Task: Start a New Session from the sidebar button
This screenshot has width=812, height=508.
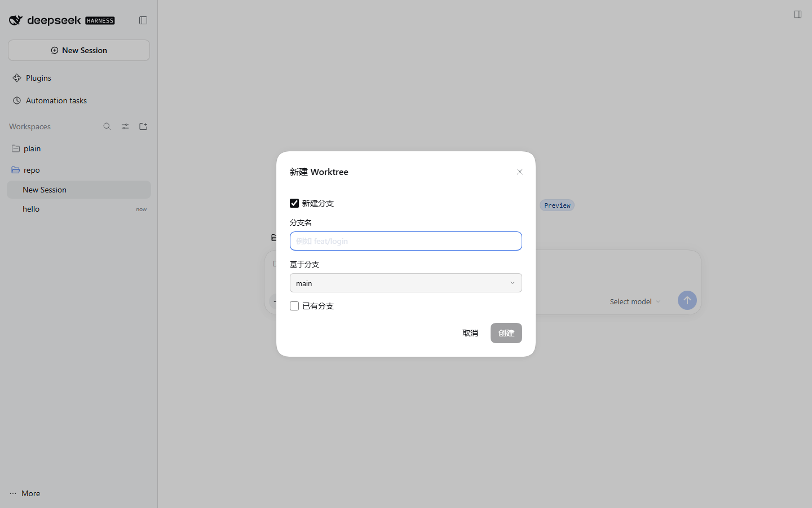Action: (x=79, y=50)
